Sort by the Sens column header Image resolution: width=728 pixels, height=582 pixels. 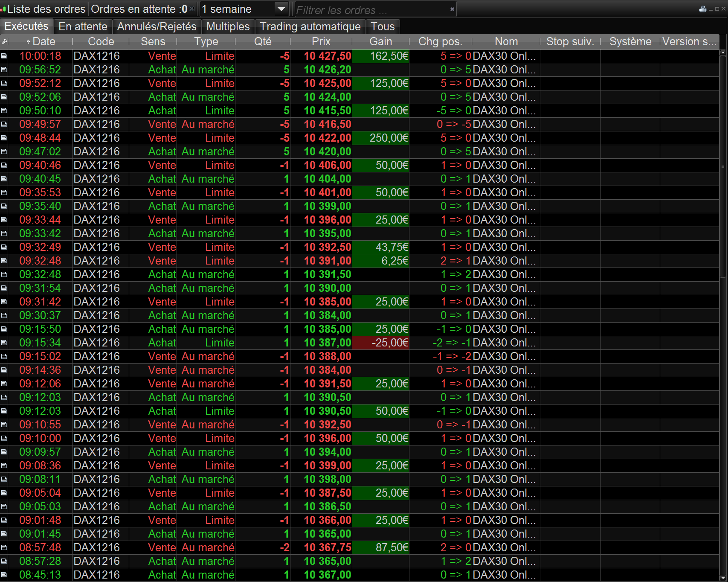[153, 41]
